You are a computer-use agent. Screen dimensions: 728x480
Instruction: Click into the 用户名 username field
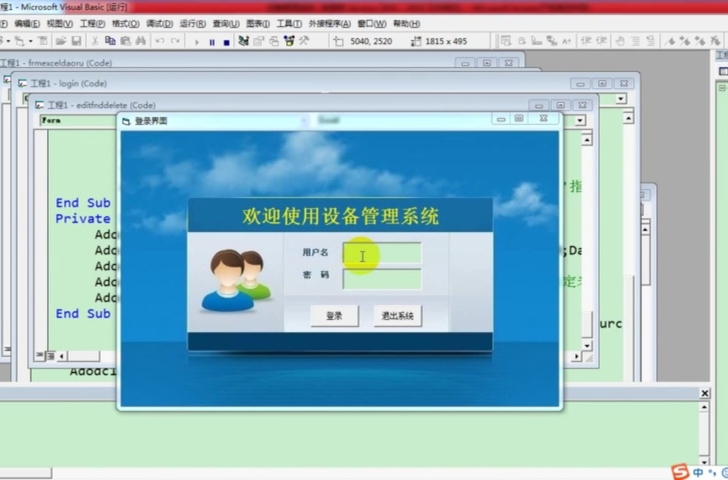382,253
